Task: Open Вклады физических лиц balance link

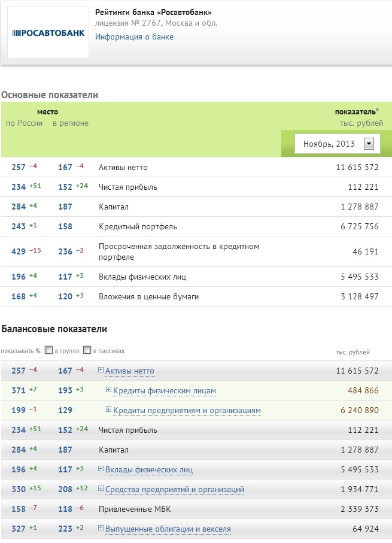Action: point(149,470)
